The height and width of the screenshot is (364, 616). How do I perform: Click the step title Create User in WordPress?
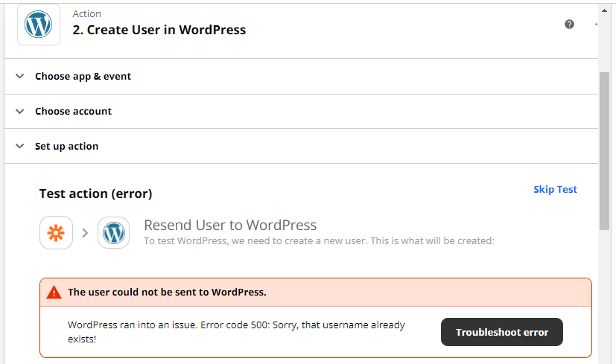pos(159,30)
